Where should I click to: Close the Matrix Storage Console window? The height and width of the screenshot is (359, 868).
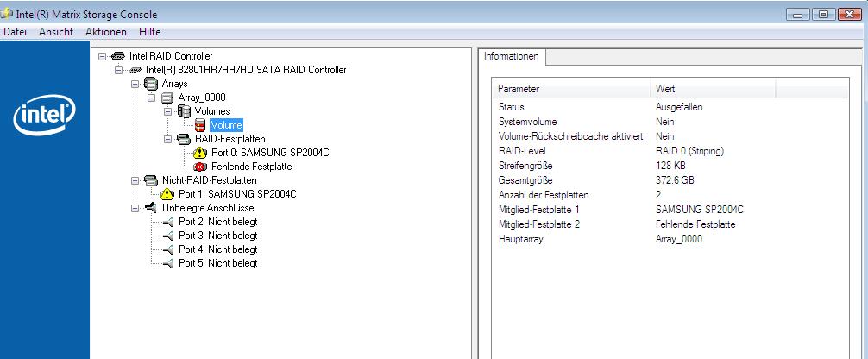point(852,15)
